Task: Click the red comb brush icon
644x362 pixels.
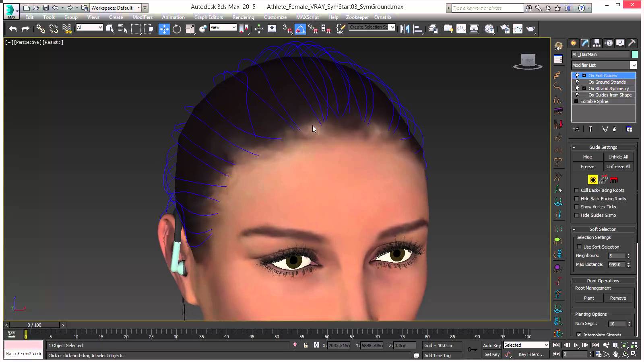Action: coord(614,180)
